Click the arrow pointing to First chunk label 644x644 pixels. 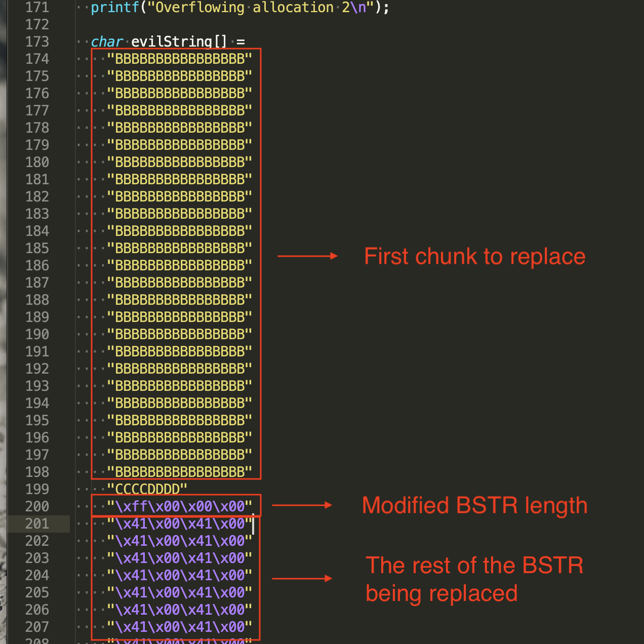(307, 256)
